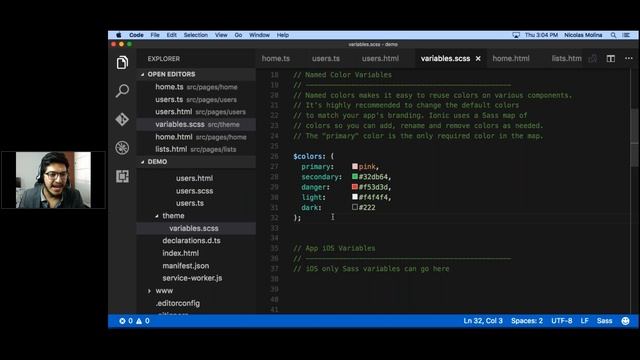Open the Search activity bar icon
Image resolution: width=640 pixels, height=360 pixels.
[x=122, y=91]
